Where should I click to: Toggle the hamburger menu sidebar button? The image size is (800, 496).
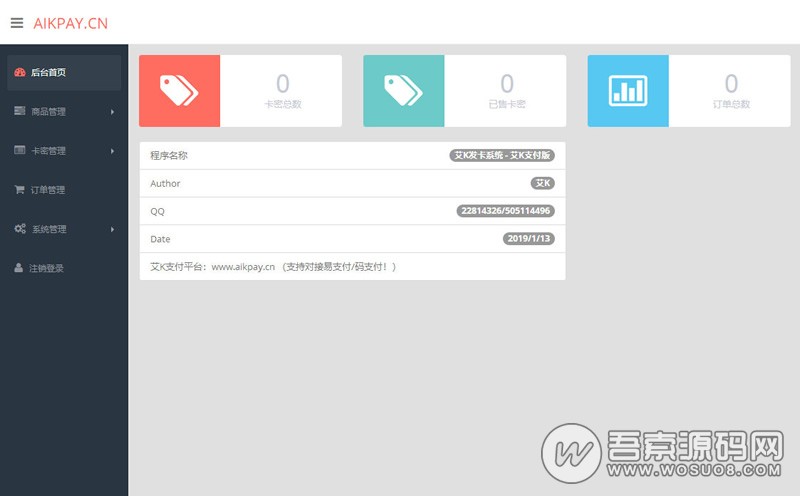pyautogui.click(x=16, y=23)
